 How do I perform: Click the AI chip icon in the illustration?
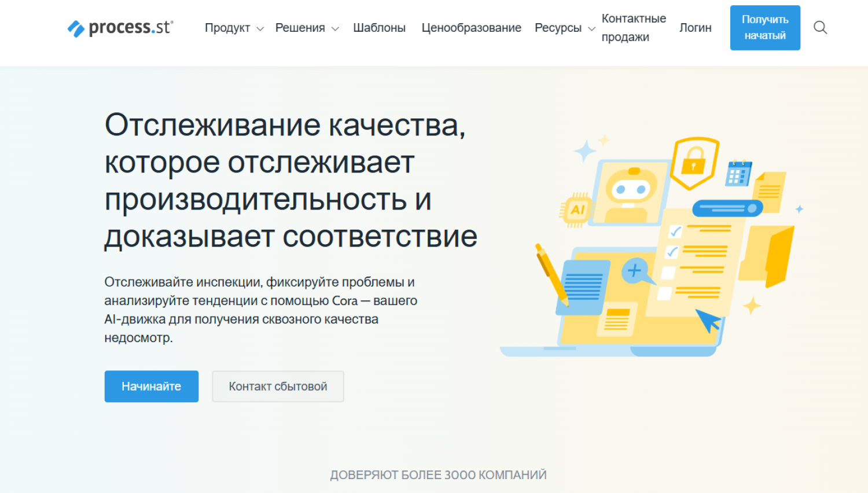(576, 209)
